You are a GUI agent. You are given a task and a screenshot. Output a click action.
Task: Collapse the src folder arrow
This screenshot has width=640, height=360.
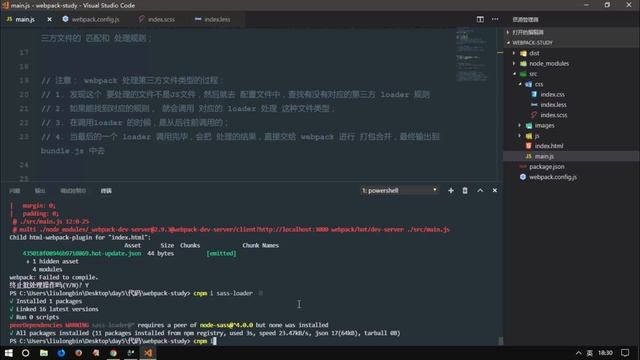[x=514, y=74]
